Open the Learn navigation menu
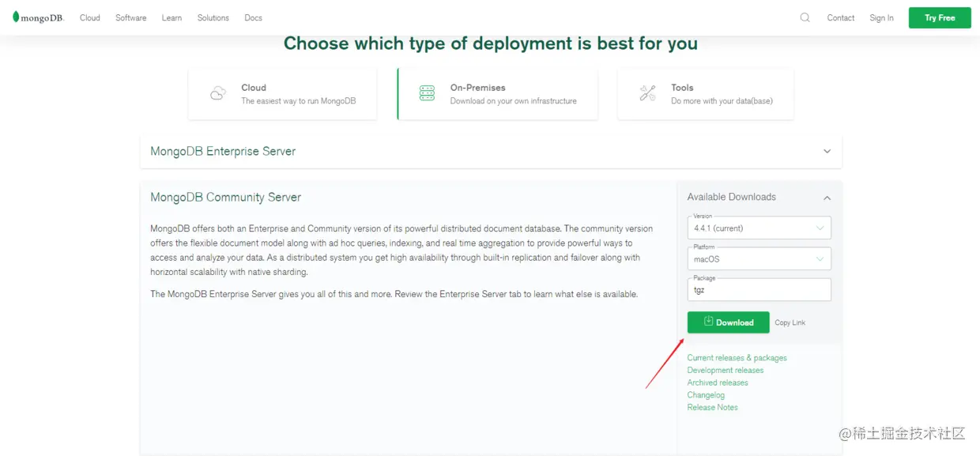Screen dimensions: 980x456 point(171,17)
